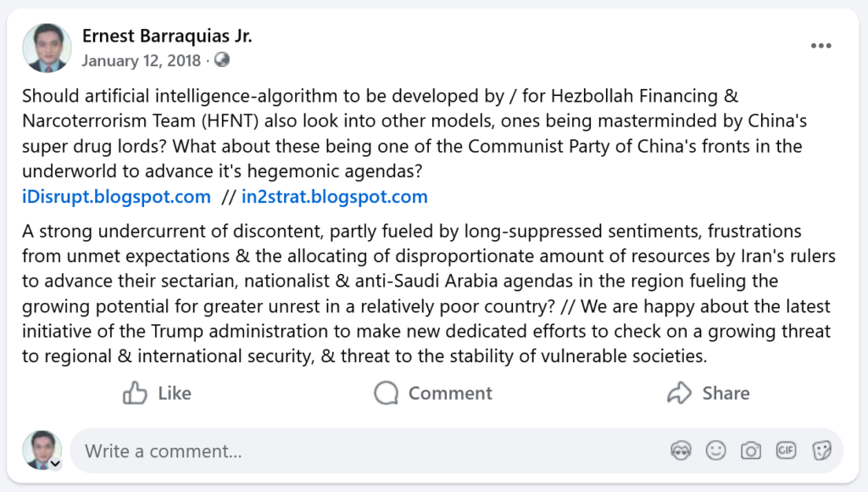
Task: Click the public globe audience icon
Action: [222, 60]
